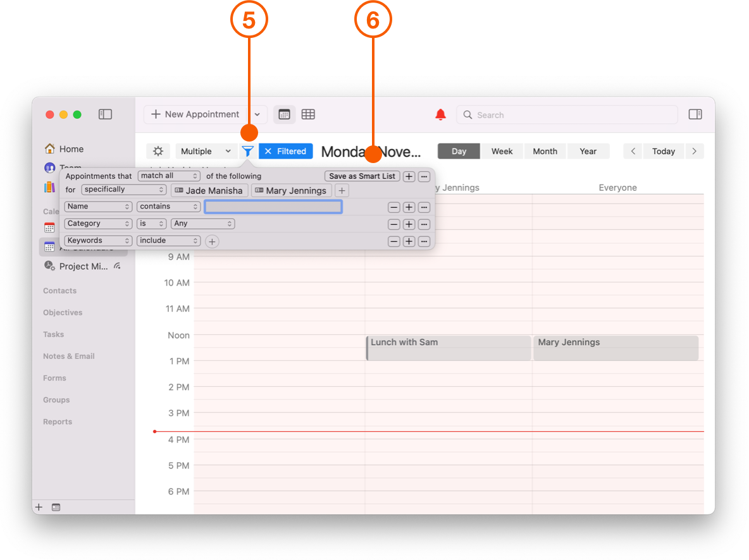
Task: Click the Home icon in the sidebar
Action: click(49, 149)
